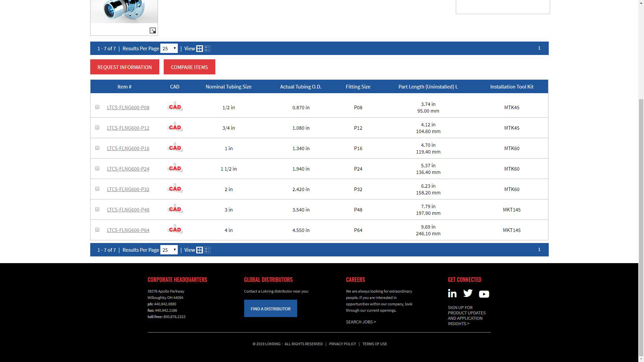Select grid view icon in bottom bar
644x362 pixels.
coord(200,250)
